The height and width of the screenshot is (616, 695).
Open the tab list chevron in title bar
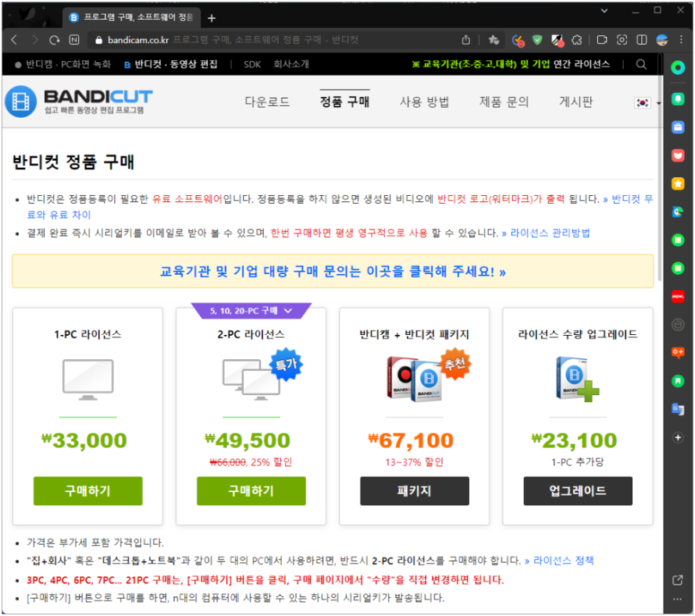pyautogui.click(x=604, y=11)
